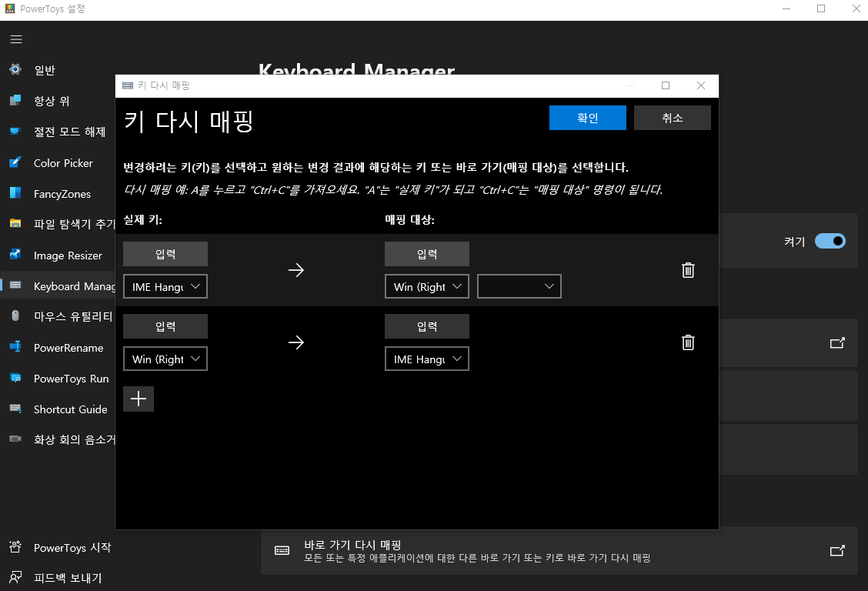Open second row Win (Right) physical key dropdown
The height and width of the screenshot is (591, 868).
point(165,359)
